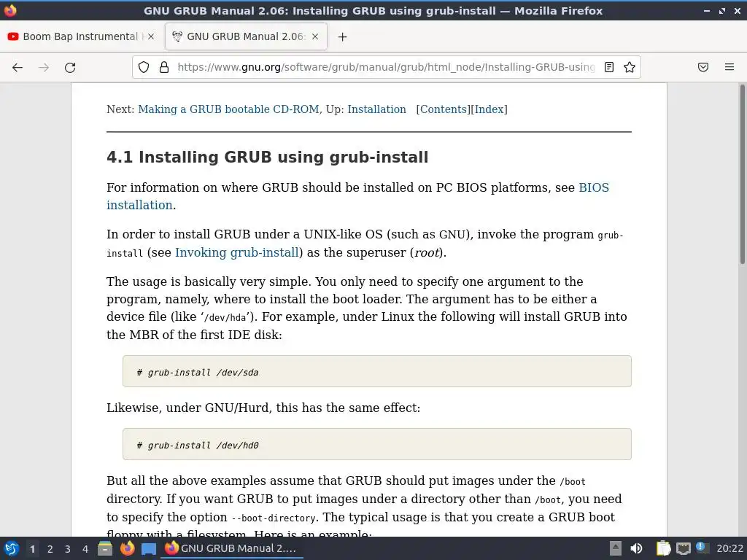Click the 20:22 clock in the tray
The height and width of the screenshot is (560, 747).
(729, 548)
